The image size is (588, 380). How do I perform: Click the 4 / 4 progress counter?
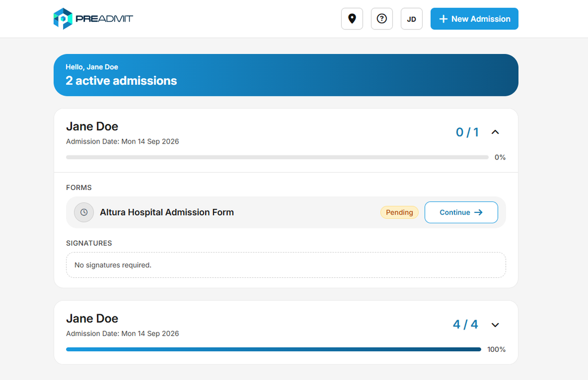[x=465, y=324]
